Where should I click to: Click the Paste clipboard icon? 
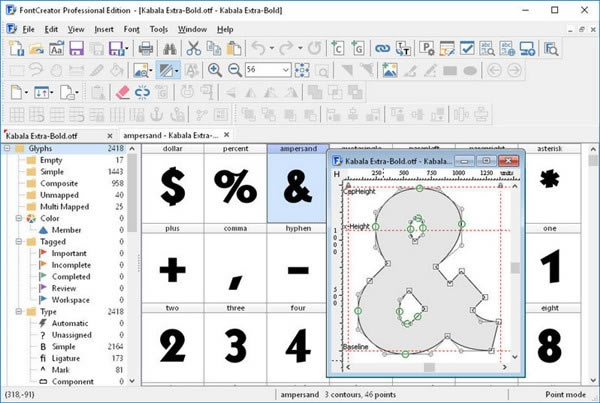coord(234,49)
